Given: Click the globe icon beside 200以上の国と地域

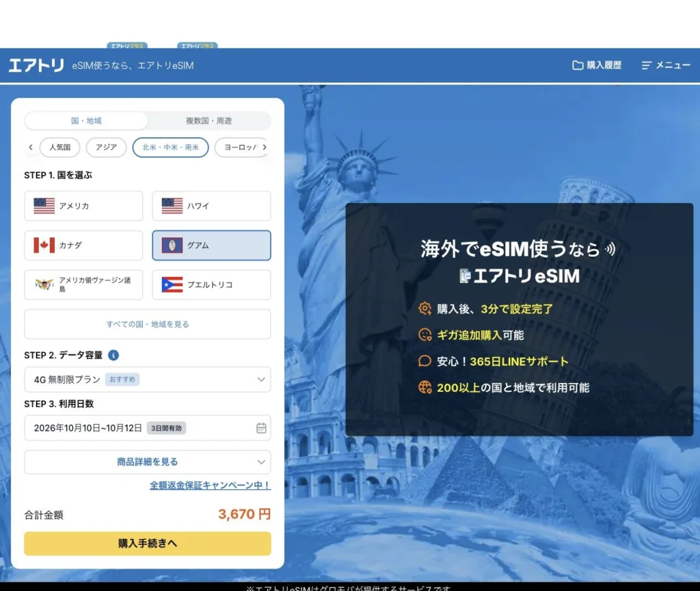Looking at the screenshot, I should click(425, 387).
